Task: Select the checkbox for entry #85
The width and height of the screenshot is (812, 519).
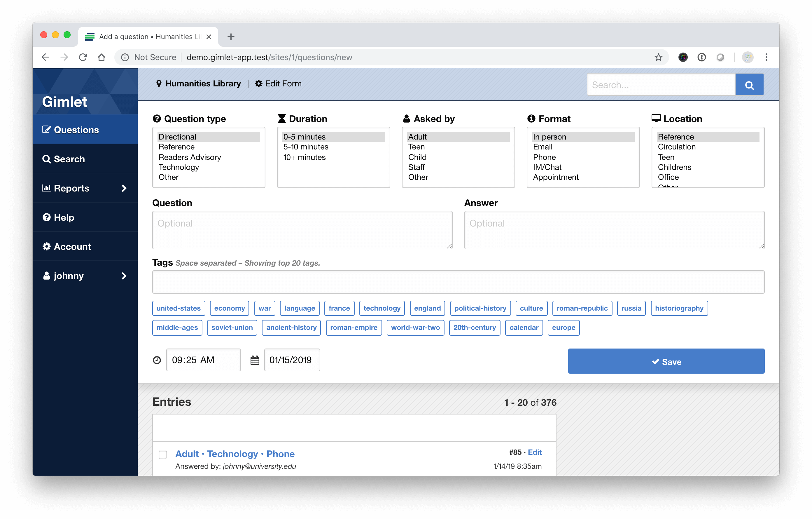Action: tap(163, 454)
